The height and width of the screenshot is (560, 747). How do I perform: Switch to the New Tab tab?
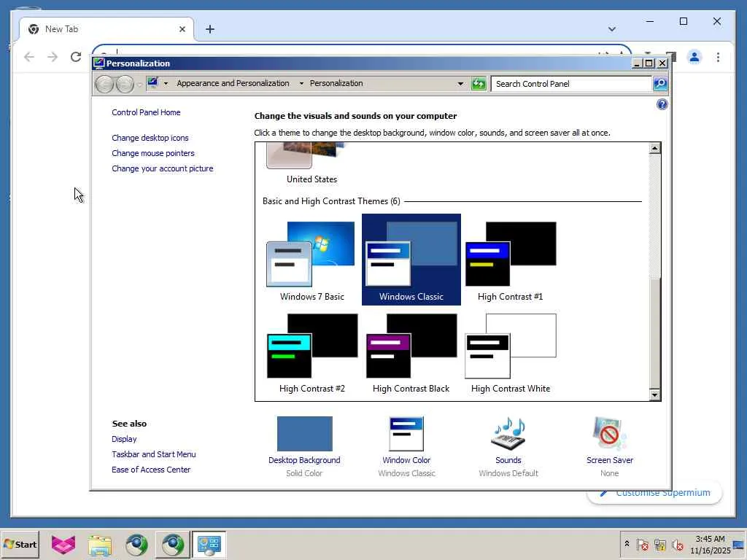click(107, 29)
